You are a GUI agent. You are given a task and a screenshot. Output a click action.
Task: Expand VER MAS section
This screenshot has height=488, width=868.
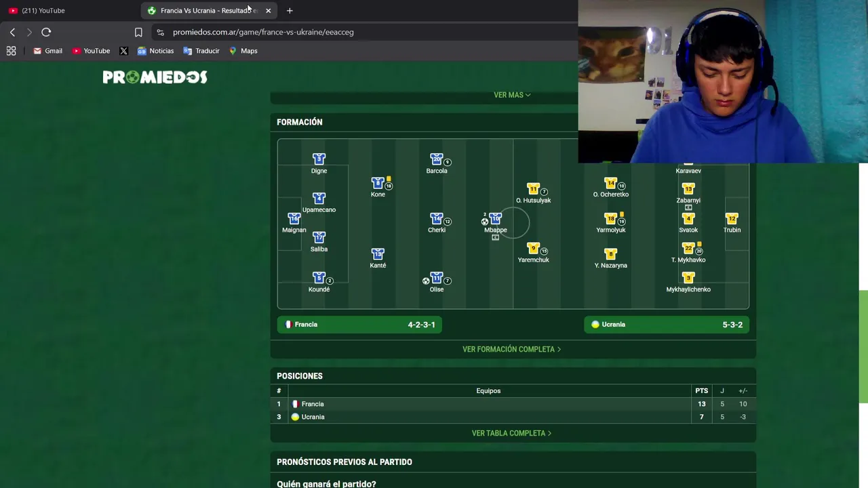tap(512, 95)
